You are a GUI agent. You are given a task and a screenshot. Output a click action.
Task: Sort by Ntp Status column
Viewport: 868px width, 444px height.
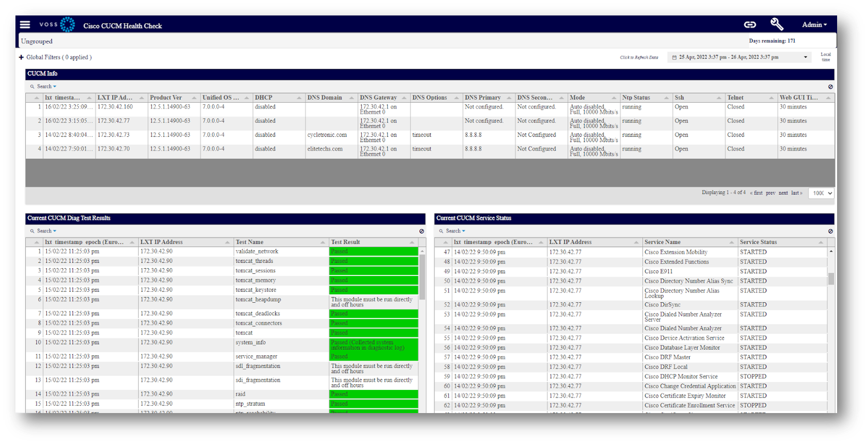pos(646,97)
